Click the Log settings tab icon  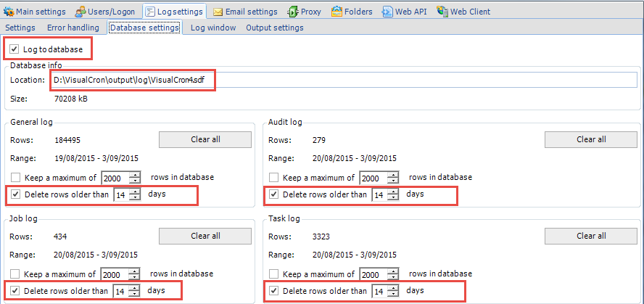click(149, 12)
